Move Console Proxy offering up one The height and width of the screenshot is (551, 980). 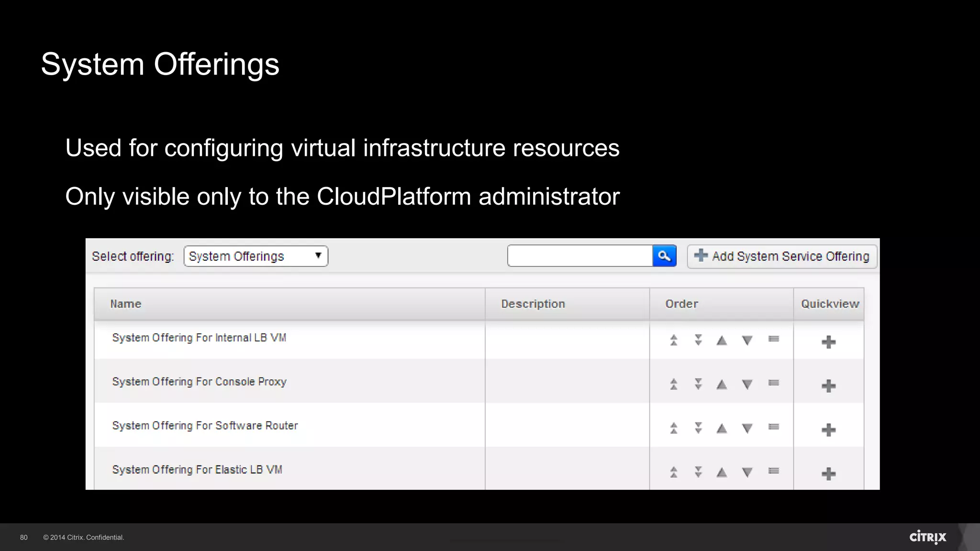(x=722, y=385)
